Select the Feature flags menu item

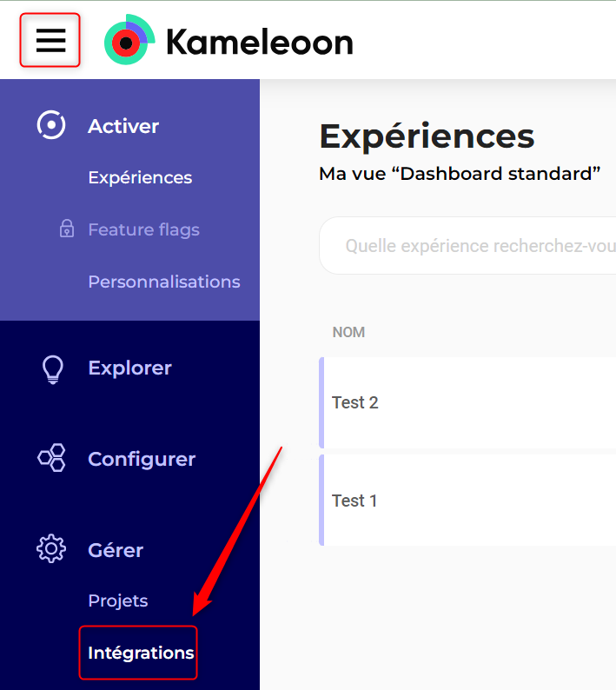(x=143, y=229)
